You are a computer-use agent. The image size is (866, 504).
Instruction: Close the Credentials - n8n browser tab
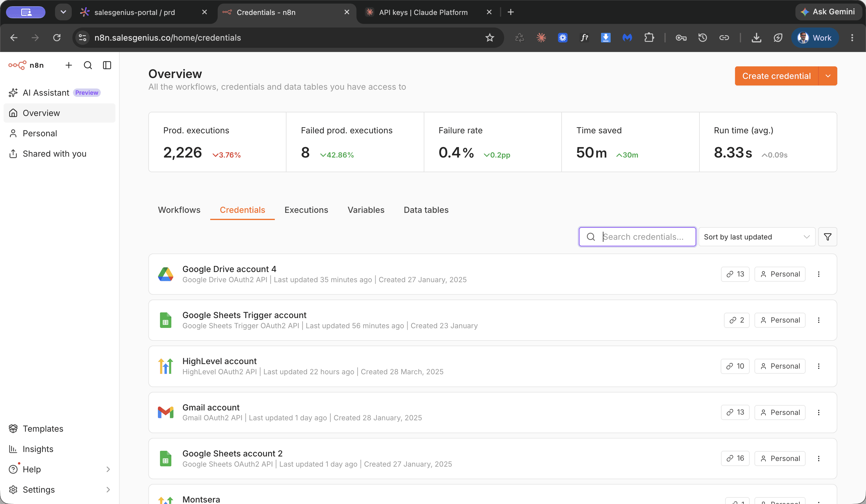coord(347,12)
